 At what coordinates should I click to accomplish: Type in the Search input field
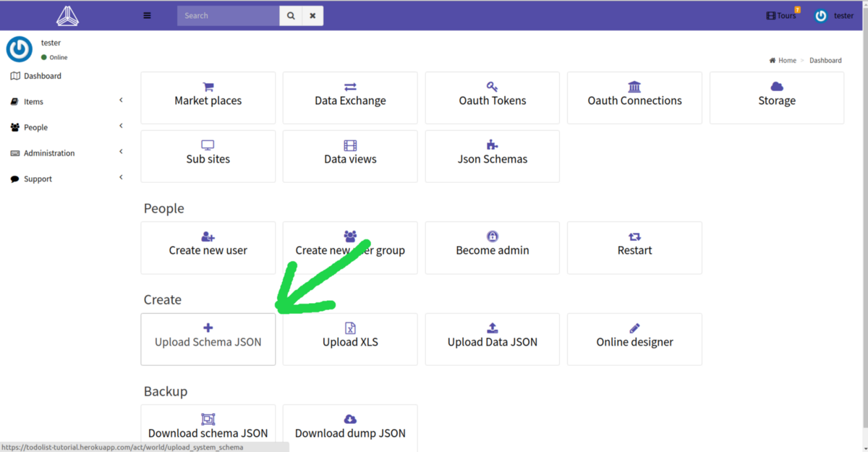(x=228, y=15)
